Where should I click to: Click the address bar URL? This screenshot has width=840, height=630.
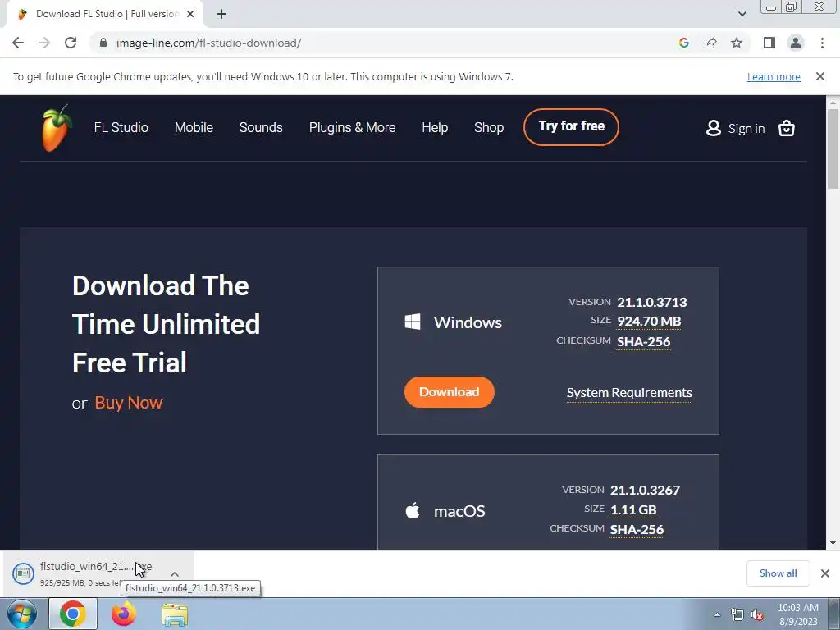(209, 43)
